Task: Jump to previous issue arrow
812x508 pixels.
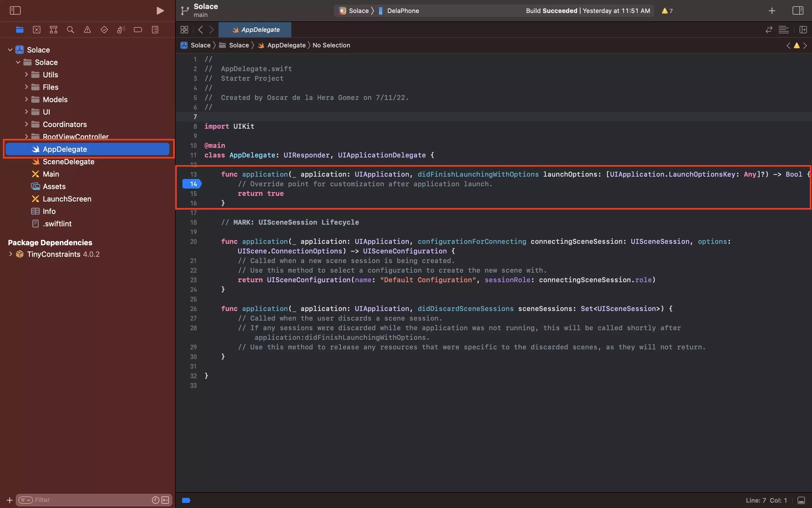Action: coord(788,45)
